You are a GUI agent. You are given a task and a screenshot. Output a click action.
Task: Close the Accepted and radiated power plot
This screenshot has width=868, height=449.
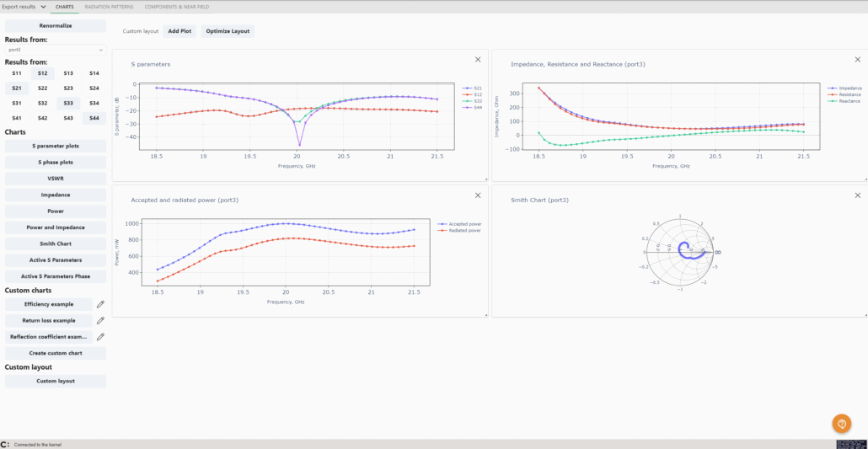(x=478, y=195)
